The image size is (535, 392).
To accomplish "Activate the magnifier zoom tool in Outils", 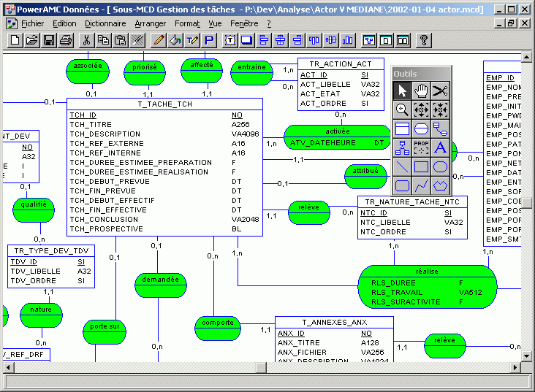I will [x=402, y=109].
